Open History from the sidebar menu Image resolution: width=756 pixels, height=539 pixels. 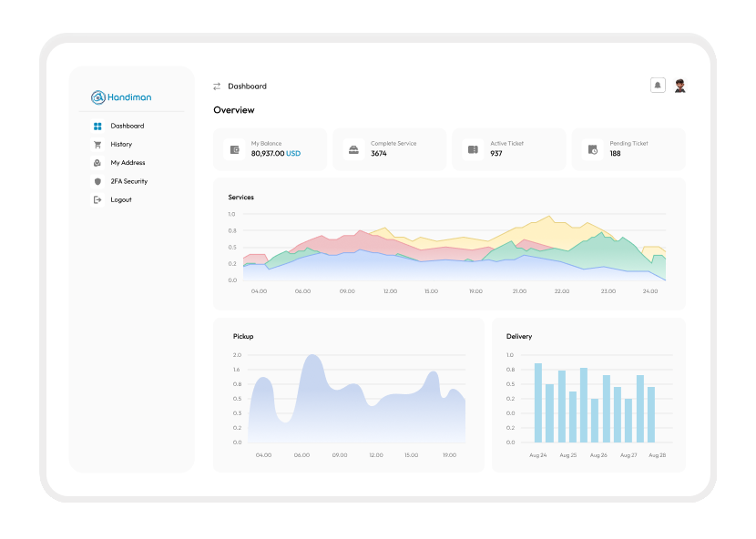click(121, 145)
